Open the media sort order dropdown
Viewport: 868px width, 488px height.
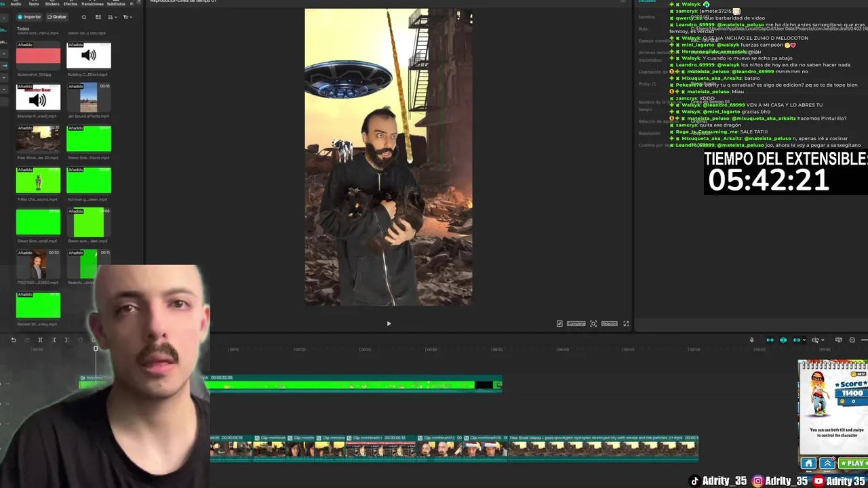click(x=112, y=17)
